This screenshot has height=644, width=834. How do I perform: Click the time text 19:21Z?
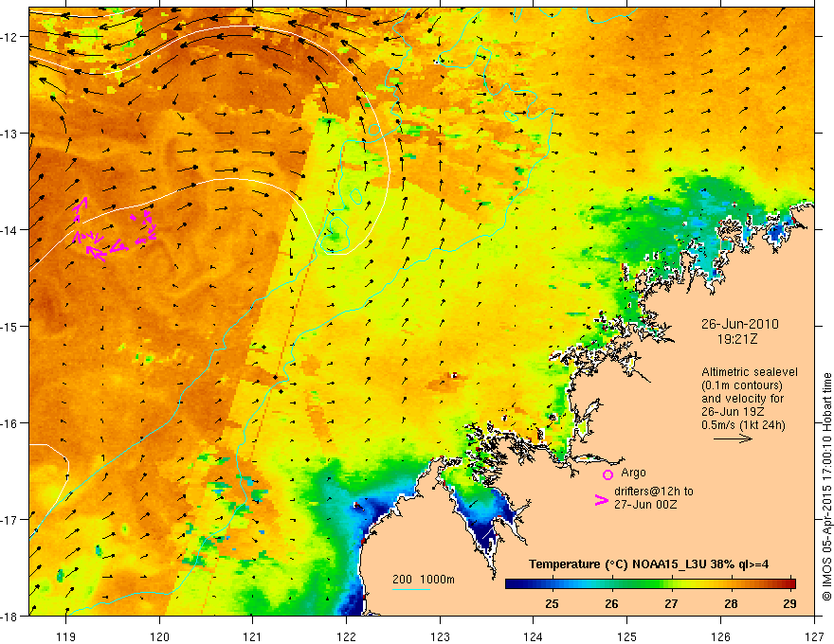pyautogui.click(x=737, y=339)
